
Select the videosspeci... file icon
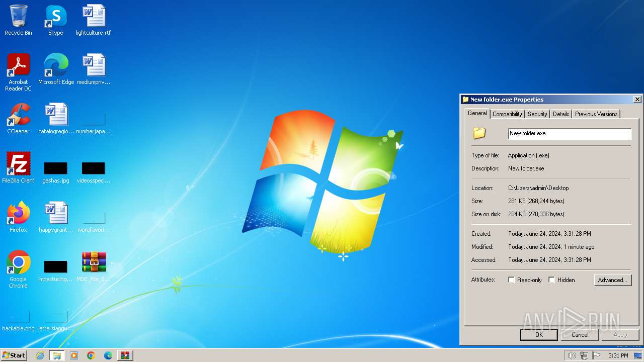(94, 172)
